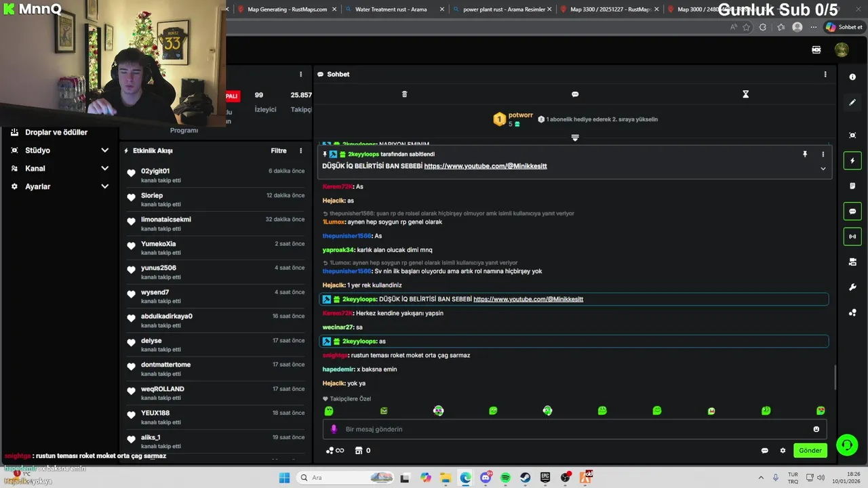Click the mod shield icon in Kick header
Image resolution: width=868 pixels, height=488 pixels.
point(816,49)
